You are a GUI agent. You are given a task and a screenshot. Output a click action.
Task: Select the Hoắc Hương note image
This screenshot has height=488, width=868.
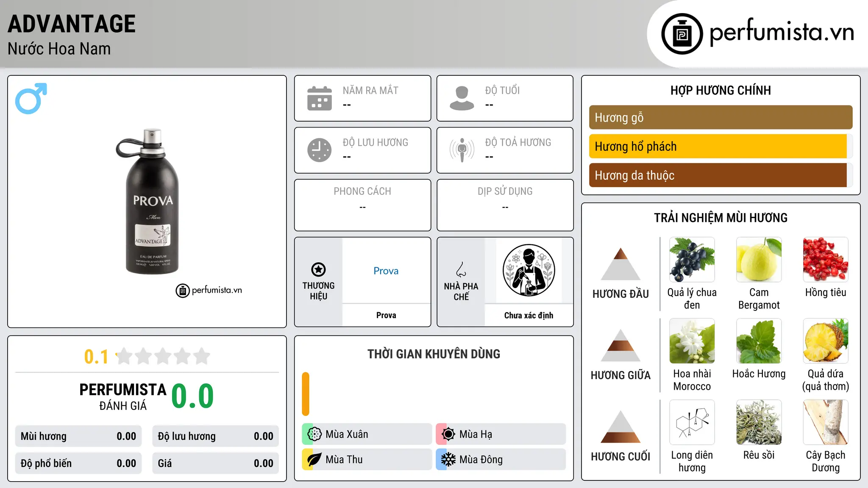coord(759,341)
